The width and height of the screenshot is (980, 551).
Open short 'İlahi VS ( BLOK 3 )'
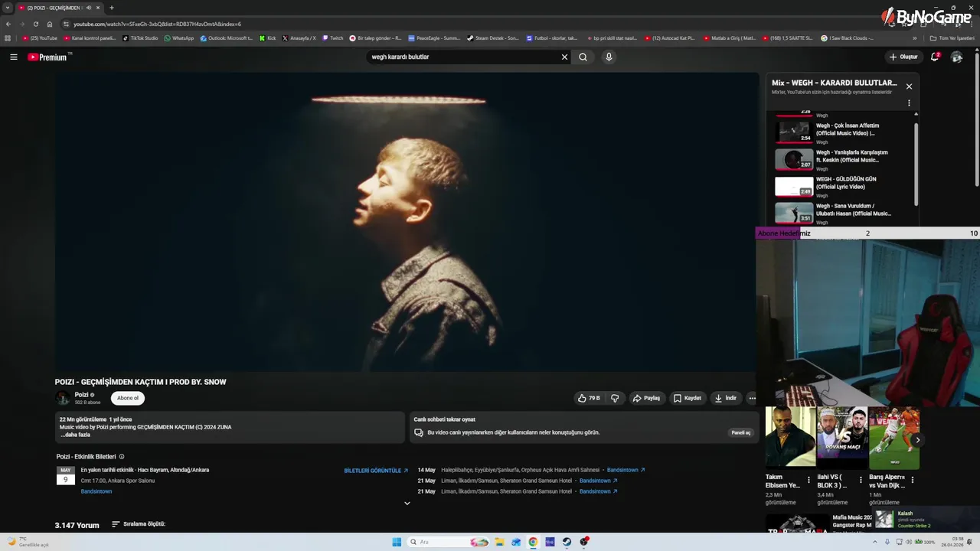(x=842, y=437)
